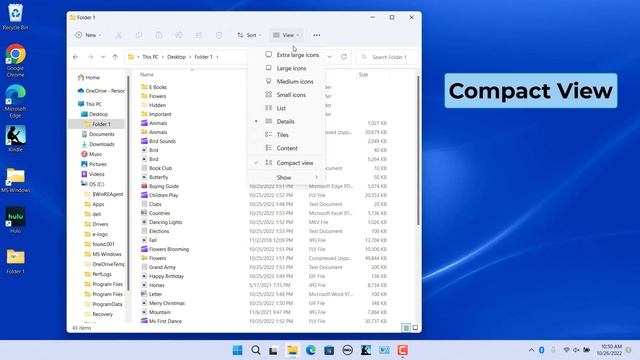Refresh the Folder 1 listing
This screenshot has height=360, width=640.
pos(344,57)
